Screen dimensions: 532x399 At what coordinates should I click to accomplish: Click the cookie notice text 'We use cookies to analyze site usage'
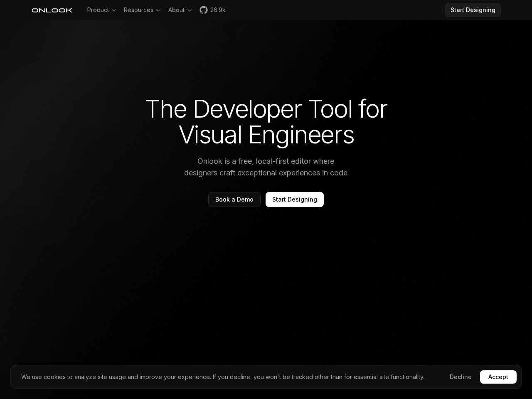(x=74, y=377)
